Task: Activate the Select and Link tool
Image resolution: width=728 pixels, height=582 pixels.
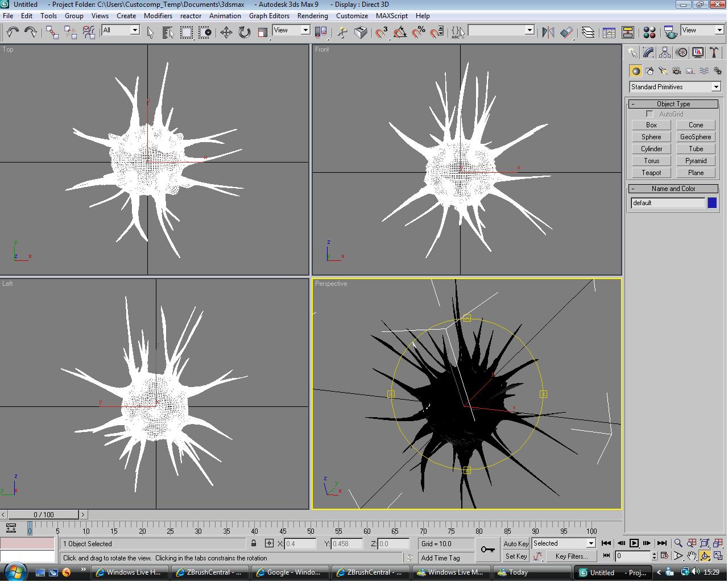Action: point(52,32)
